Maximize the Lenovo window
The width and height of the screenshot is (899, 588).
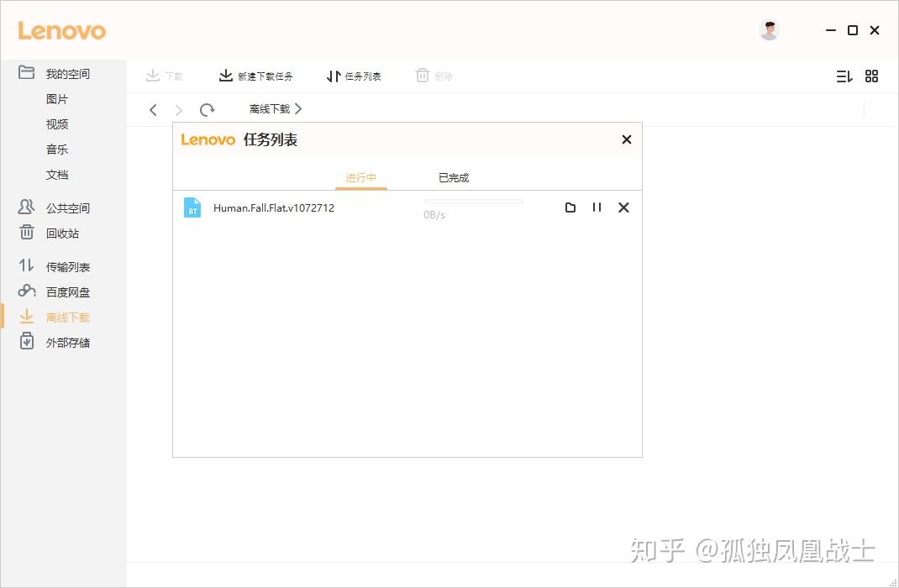[x=853, y=30]
